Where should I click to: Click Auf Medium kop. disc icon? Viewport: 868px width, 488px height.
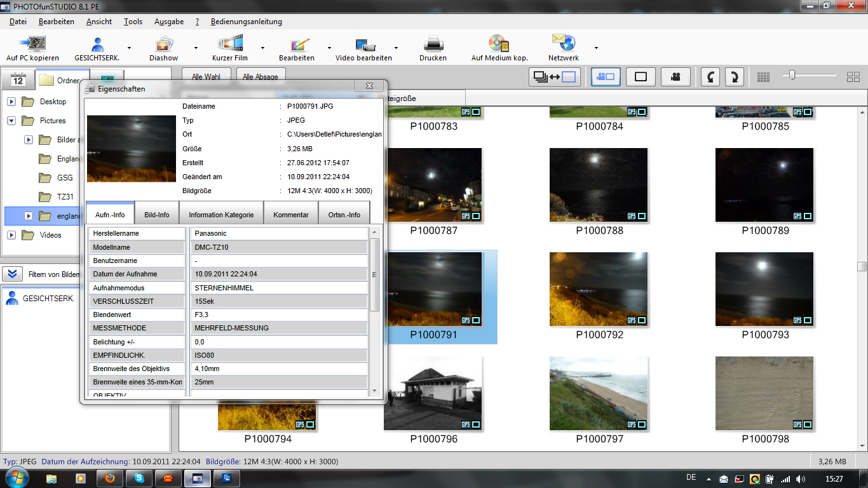tap(499, 43)
